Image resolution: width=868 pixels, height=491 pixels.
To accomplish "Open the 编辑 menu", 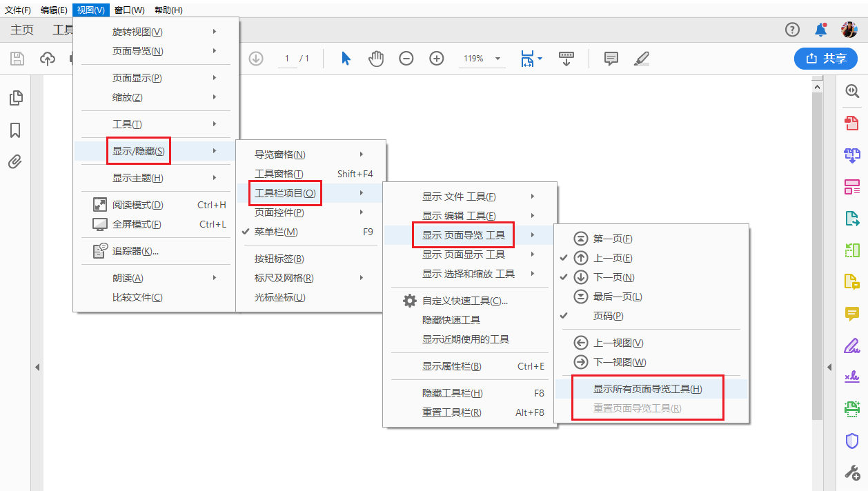I will tap(54, 10).
